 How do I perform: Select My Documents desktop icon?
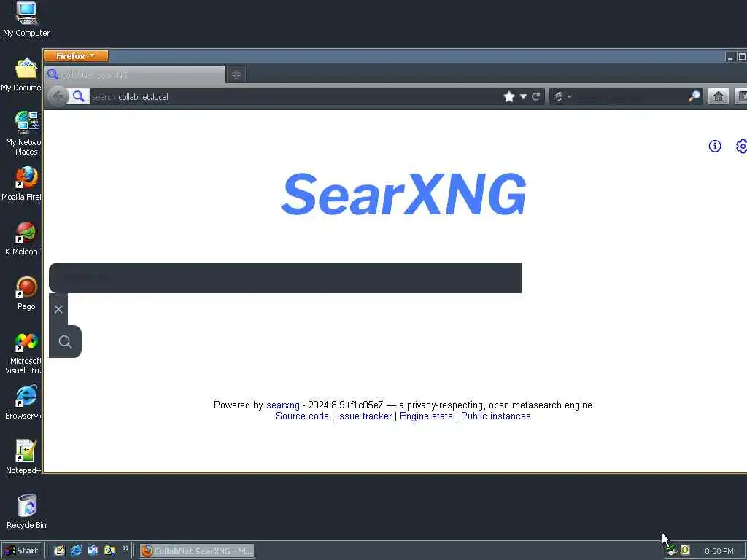tap(22, 74)
